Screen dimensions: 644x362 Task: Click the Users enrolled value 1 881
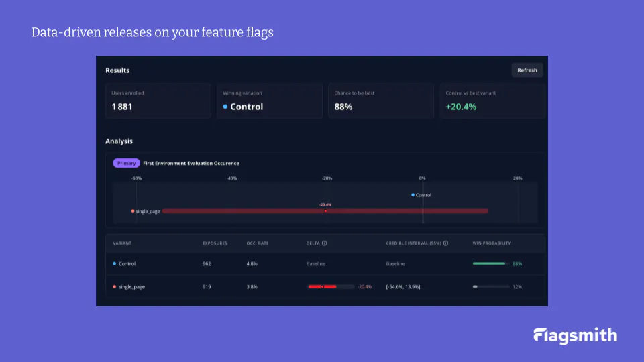[122, 107]
